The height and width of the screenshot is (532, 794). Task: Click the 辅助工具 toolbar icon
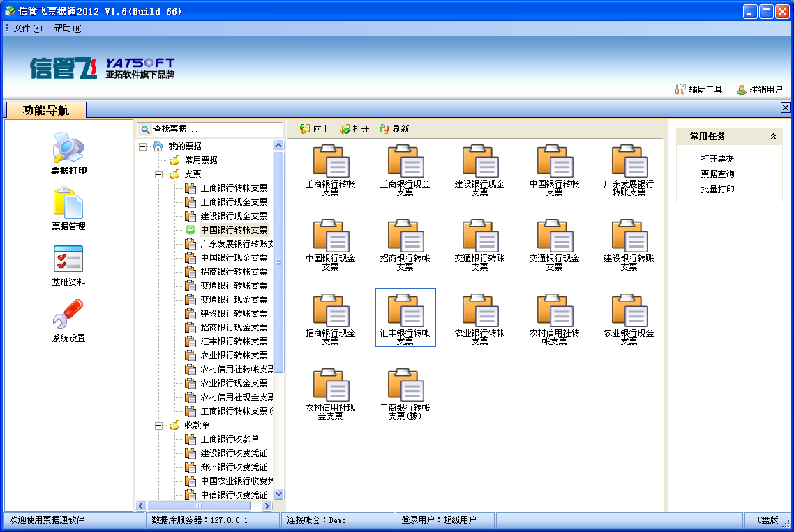681,90
